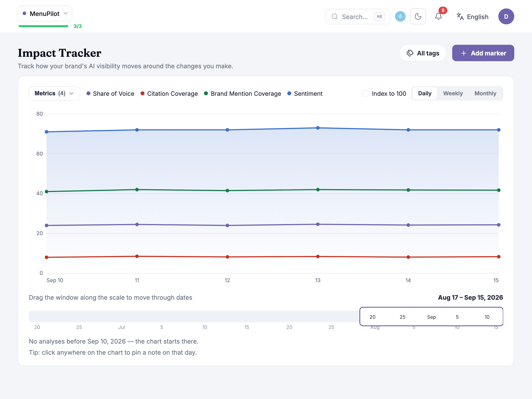Image resolution: width=532 pixels, height=399 pixels.
Task: Click the Sentiment point on Sep 15
Action: [x=499, y=130]
